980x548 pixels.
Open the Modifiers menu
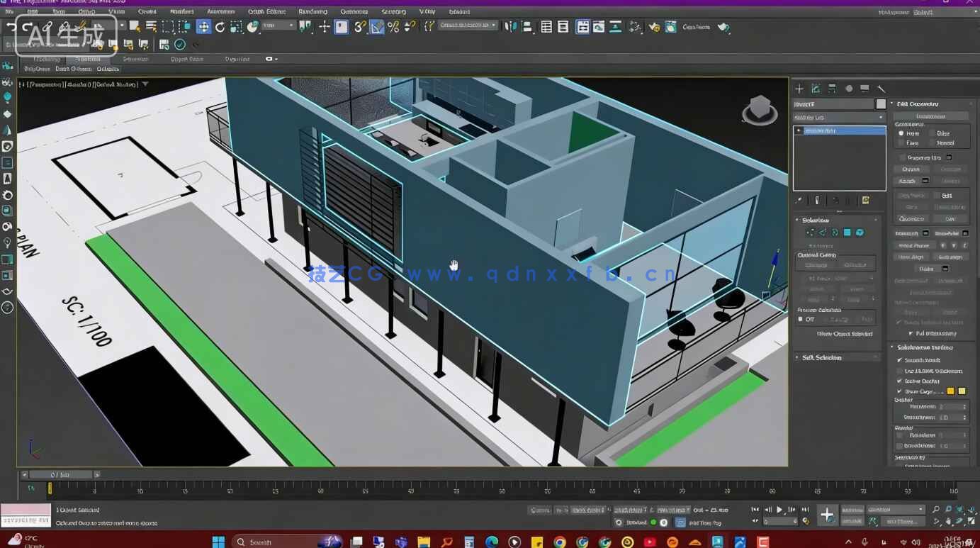[181, 11]
